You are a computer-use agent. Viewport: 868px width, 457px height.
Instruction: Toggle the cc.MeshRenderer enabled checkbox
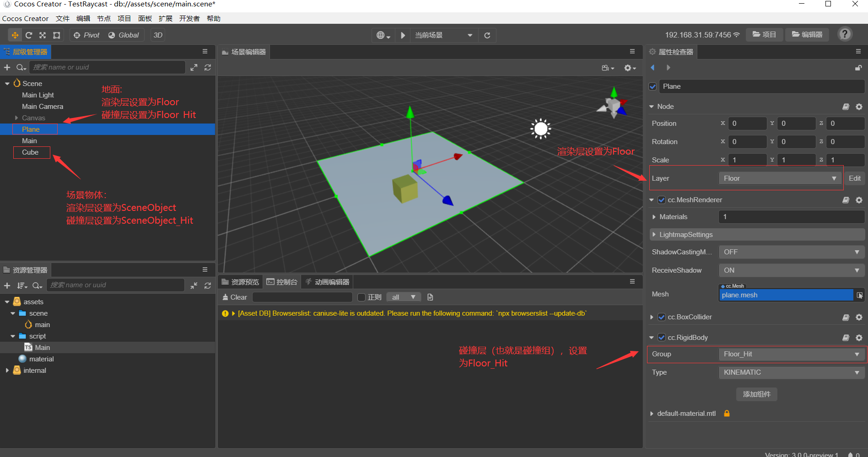point(662,200)
